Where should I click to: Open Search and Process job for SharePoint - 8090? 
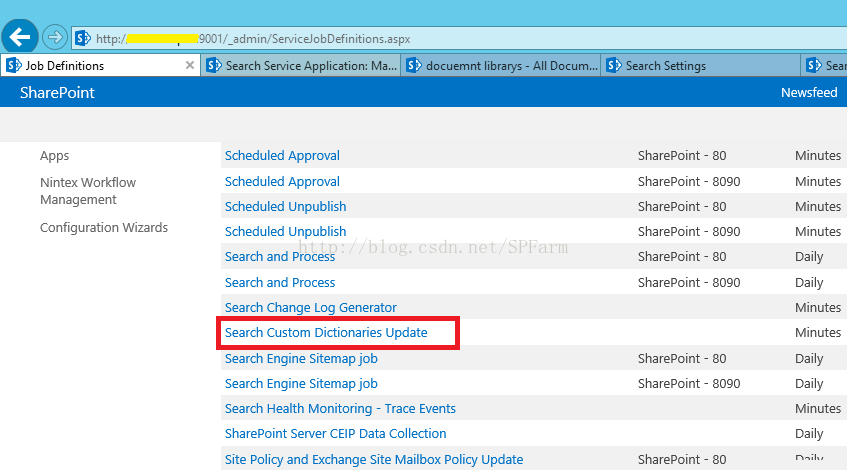click(x=280, y=282)
